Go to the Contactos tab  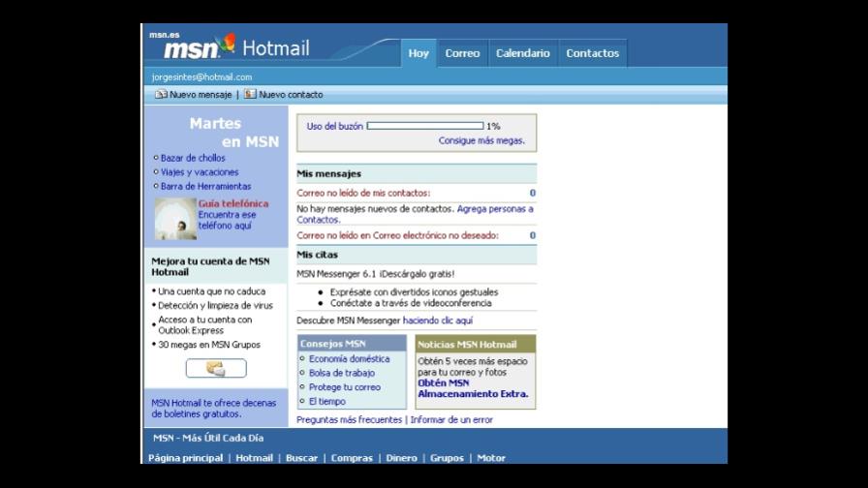pos(592,53)
